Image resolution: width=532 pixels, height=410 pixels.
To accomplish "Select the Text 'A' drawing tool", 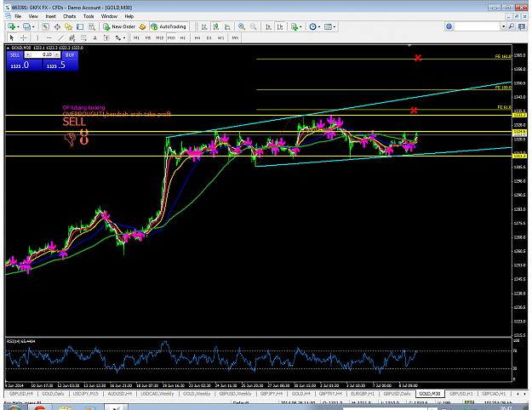I will (95, 37).
